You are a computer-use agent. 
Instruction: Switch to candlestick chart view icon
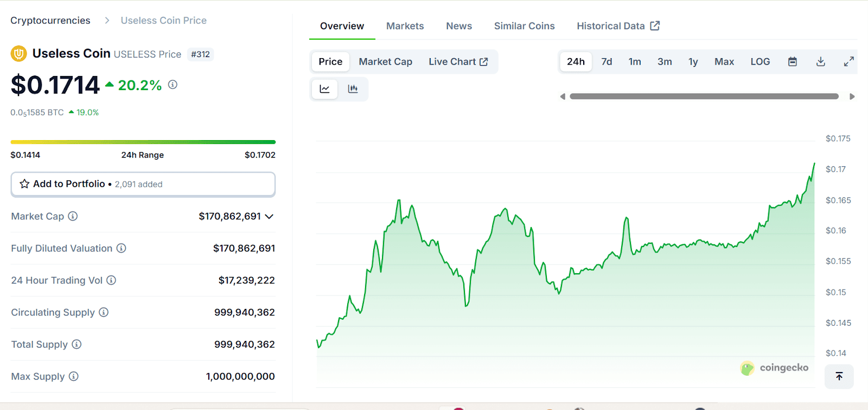pyautogui.click(x=353, y=89)
